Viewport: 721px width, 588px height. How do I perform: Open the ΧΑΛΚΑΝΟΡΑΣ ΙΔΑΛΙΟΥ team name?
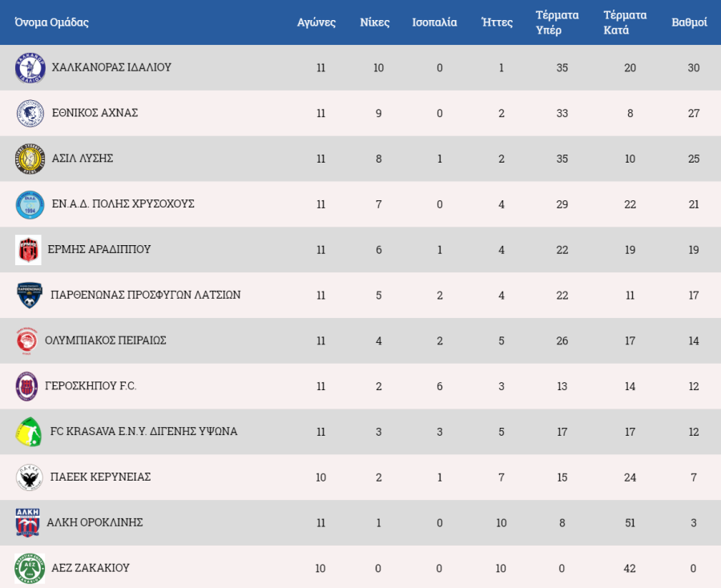click(111, 67)
